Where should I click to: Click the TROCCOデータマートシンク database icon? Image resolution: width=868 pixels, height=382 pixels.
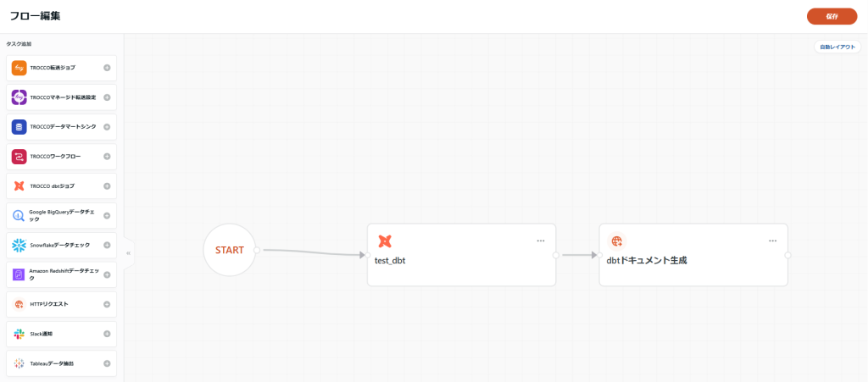click(x=19, y=127)
